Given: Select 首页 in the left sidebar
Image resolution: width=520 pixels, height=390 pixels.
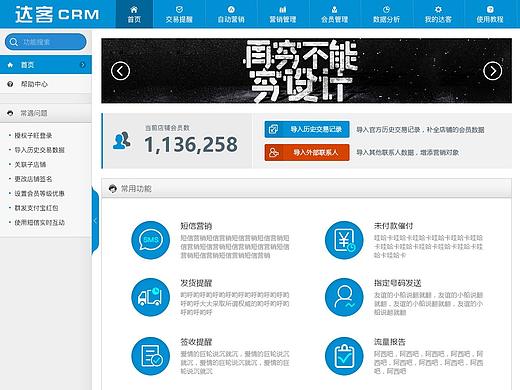Looking at the screenshot, I should point(46,65).
